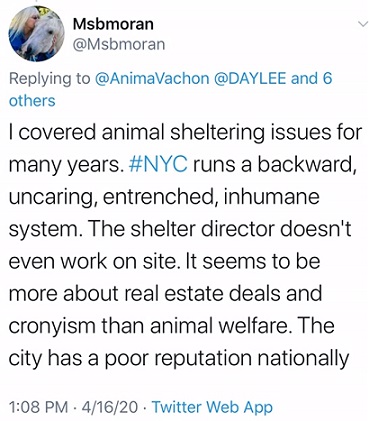This screenshot has height=421, width=369.
Task: Click the words 'uncaring, entrenched, inhumane'
Action: (x=164, y=197)
